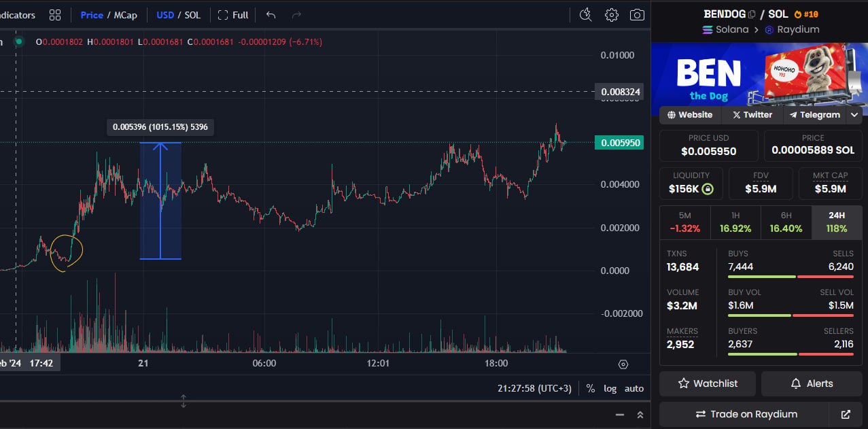Copy BENDOG token address icon
The image size is (868, 429).
(x=752, y=14)
